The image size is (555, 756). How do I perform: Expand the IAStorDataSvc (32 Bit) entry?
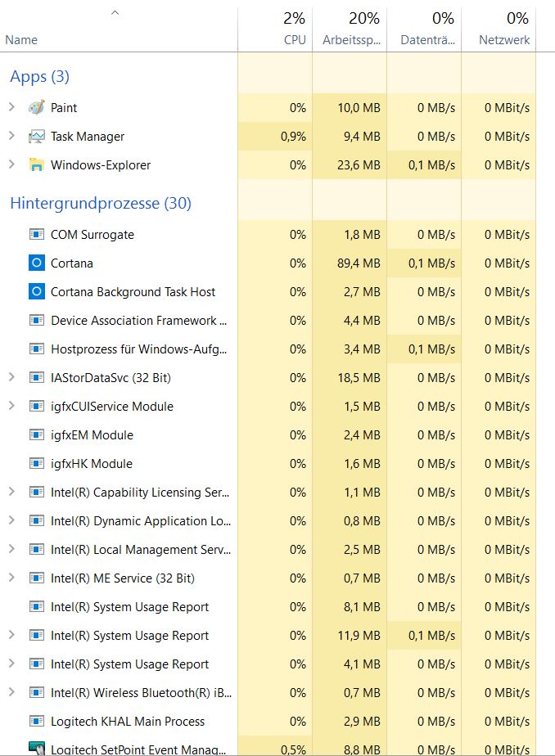pos(11,377)
